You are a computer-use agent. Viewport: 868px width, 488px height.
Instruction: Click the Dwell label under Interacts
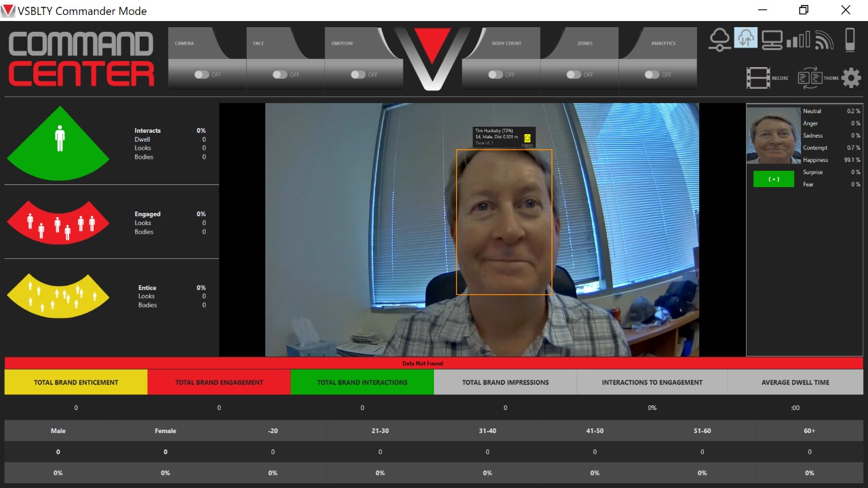coord(142,139)
